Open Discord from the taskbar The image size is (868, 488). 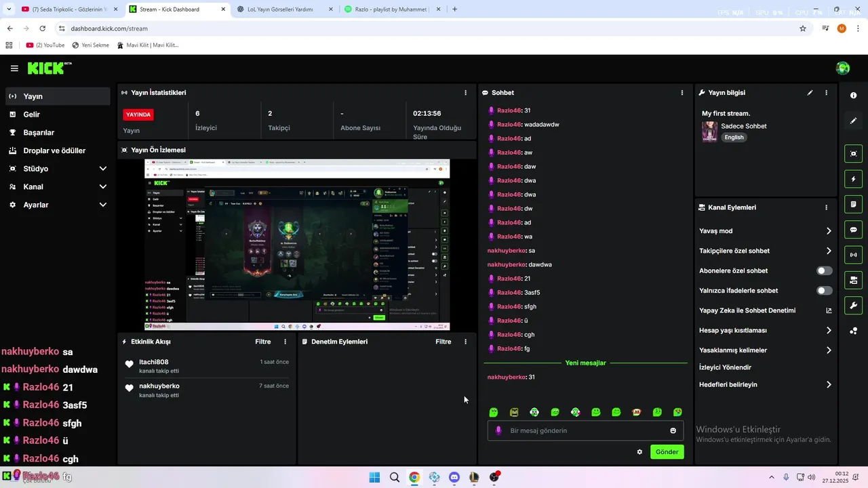point(454,477)
